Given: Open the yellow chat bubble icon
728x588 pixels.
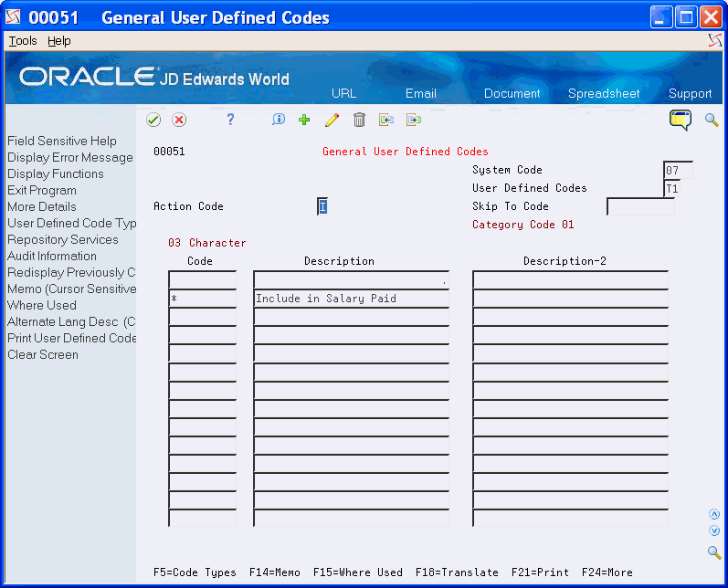Looking at the screenshot, I should [x=681, y=120].
